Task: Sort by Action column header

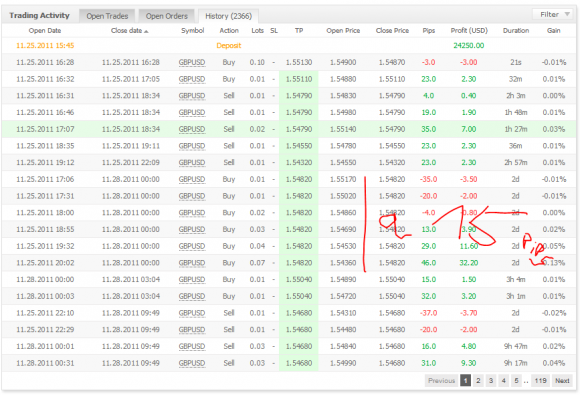Action: 229,31
